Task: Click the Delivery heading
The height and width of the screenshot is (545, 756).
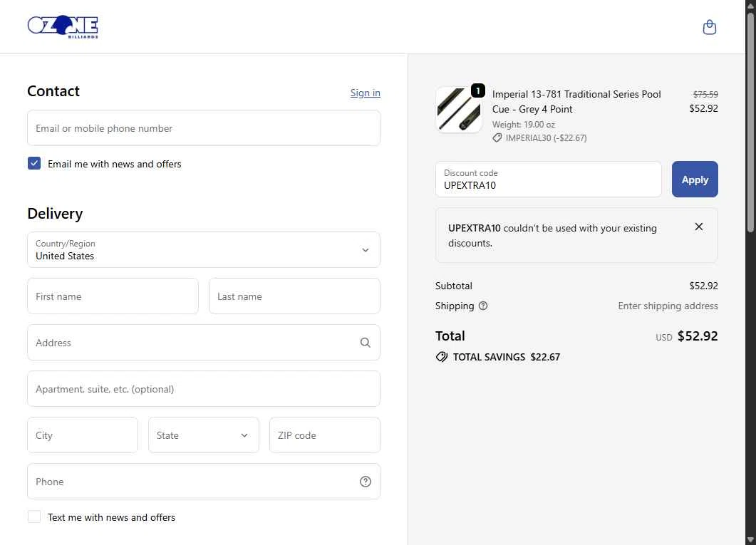Action: [55, 214]
